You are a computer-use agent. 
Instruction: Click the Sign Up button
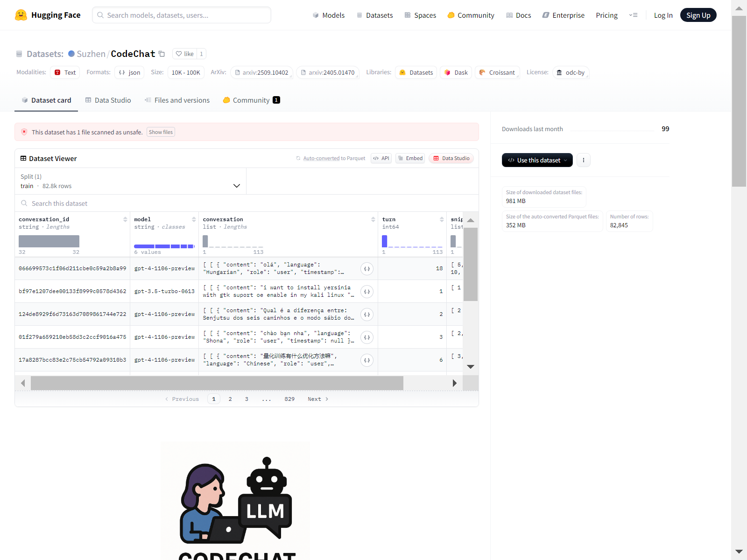(698, 15)
